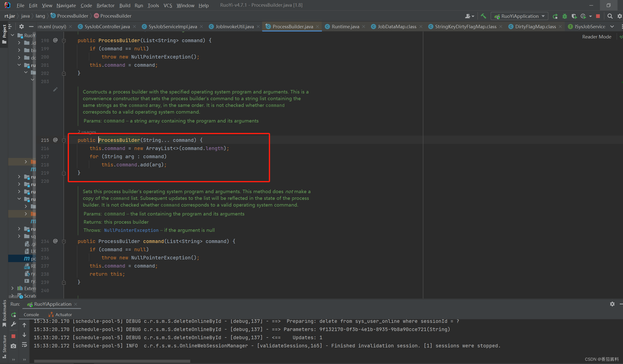Place the cursor on code line 217
Image resolution: width=623 pixels, height=364 pixels.
(x=128, y=156)
